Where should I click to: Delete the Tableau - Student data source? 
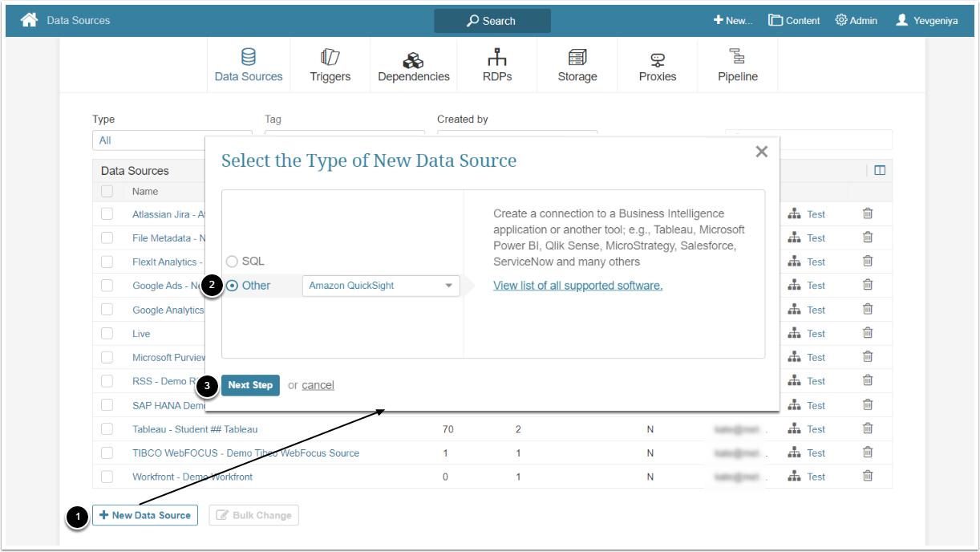(x=868, y=429)
